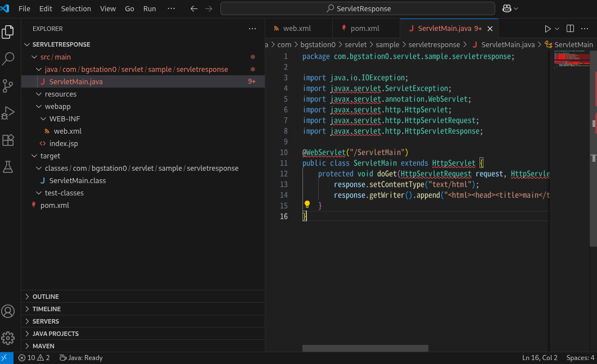Open the Extensions view
This screenshot has width=597, height=364.
(x=8, y=140)
